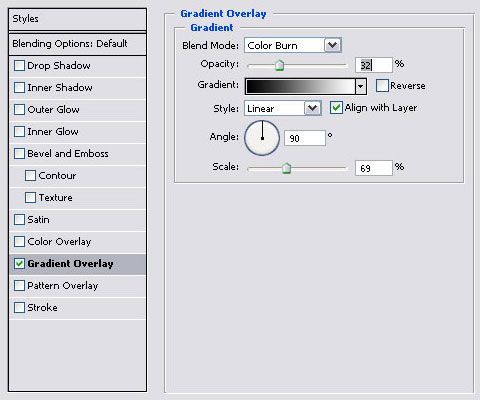The width and height of the screenshot is (480, 400).
Task: Click the Angle dial control
Action: [x=262, y=138]
